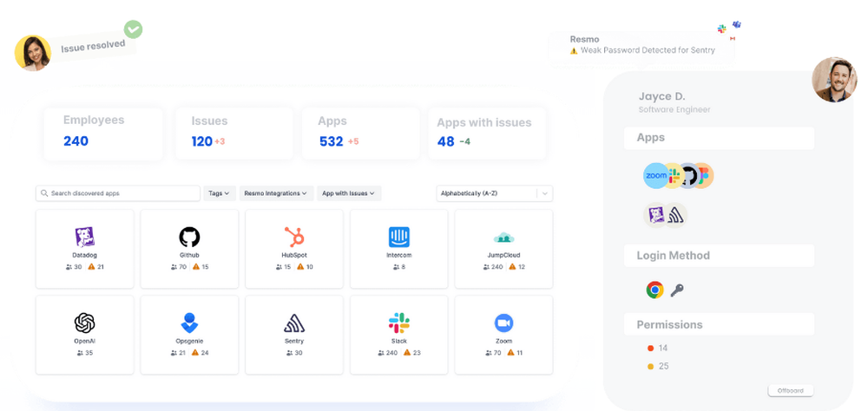This screenshot has height=411, width=868.
Task: Open the Issue resolved message
Action: 93,47
